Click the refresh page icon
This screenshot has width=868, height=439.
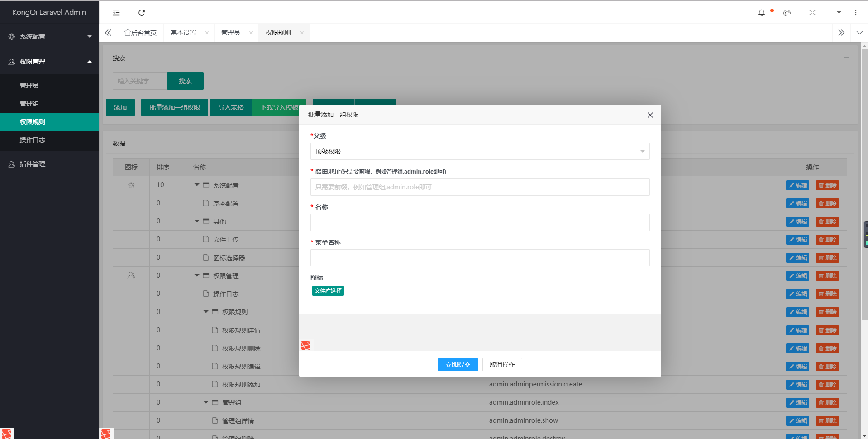tap(142, 13)
